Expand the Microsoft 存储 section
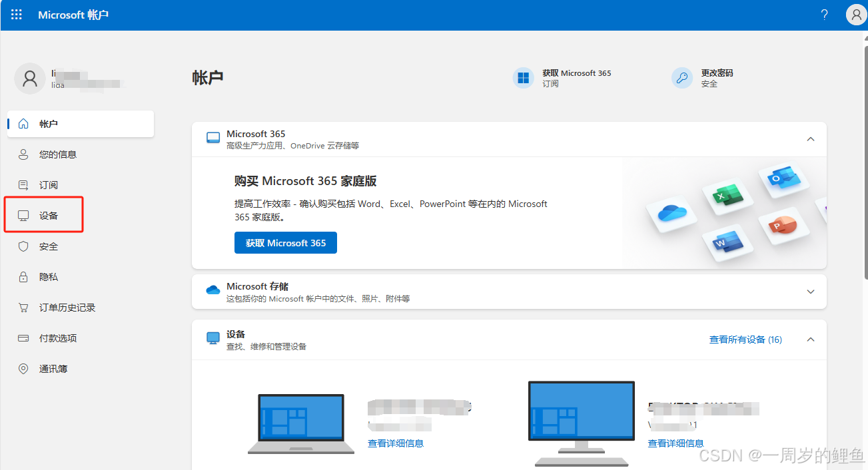 click(x=811, y=292)
